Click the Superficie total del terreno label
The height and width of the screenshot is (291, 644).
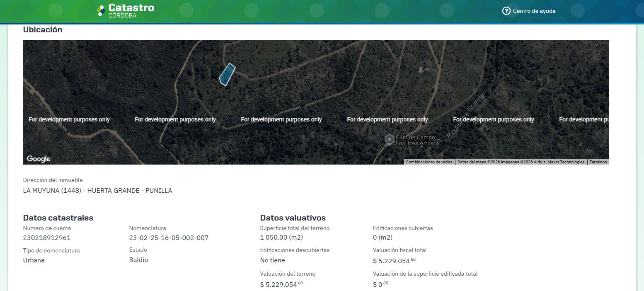295,228
